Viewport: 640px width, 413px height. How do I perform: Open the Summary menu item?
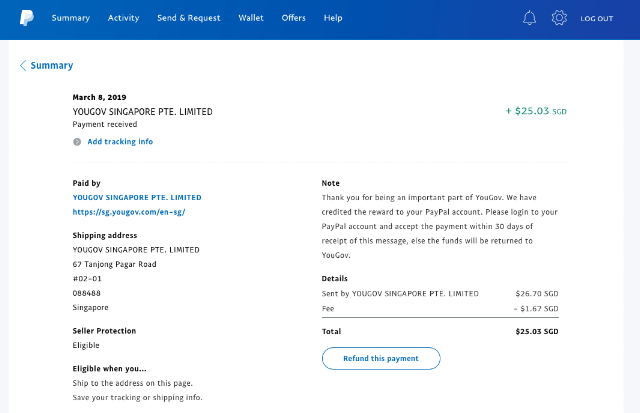(71, 18)
